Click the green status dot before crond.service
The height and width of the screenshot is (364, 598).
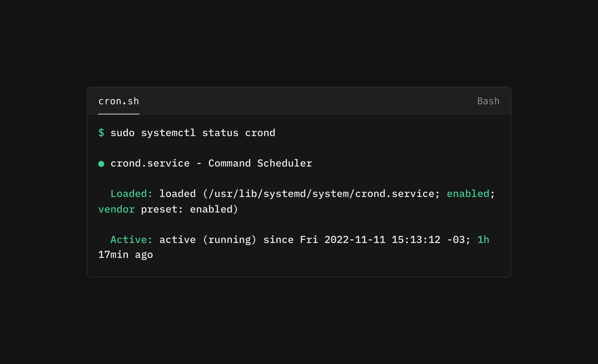101,164
